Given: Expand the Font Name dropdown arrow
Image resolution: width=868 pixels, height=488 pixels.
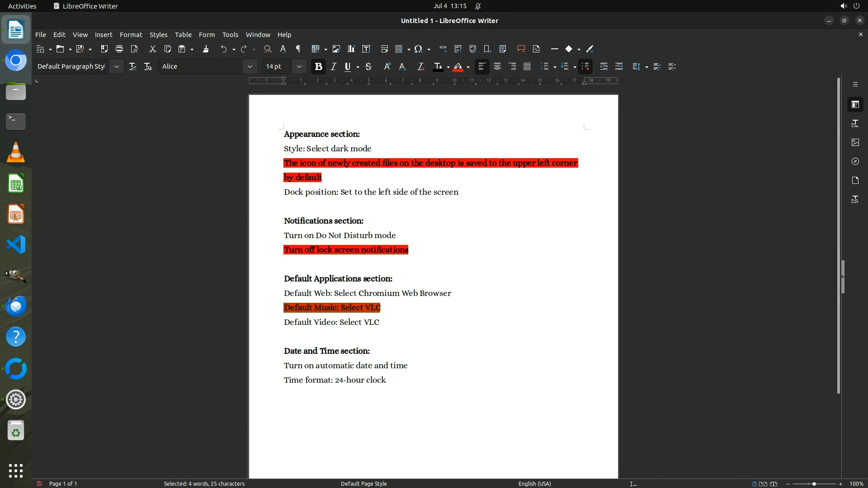Looking at the screenshot, I should pyautogui.click(x=250, y=66).
